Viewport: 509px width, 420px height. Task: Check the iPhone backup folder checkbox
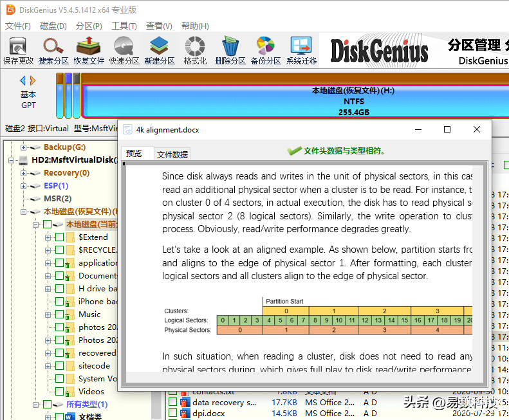pos(59,301)
